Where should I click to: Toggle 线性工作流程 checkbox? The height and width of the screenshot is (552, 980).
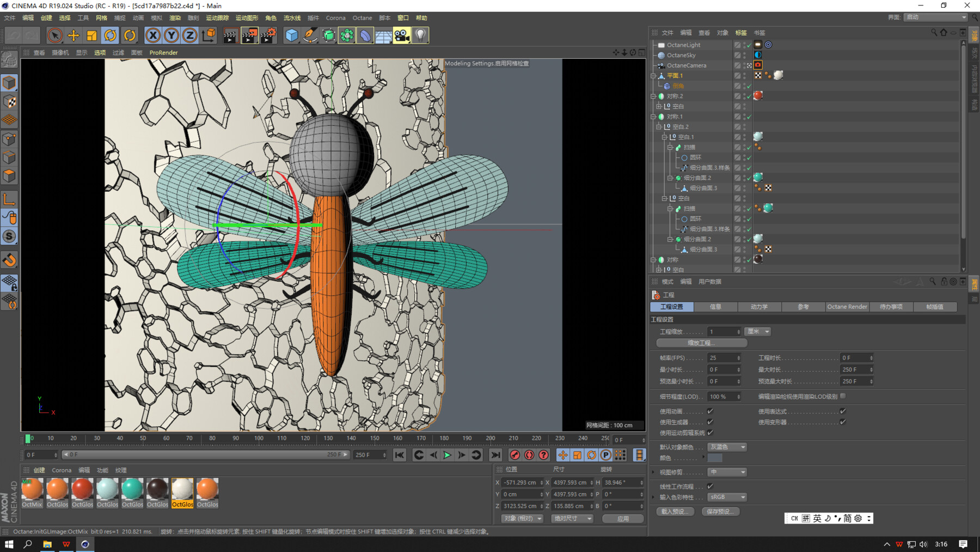pyautogui.click(x=710, y=486)
